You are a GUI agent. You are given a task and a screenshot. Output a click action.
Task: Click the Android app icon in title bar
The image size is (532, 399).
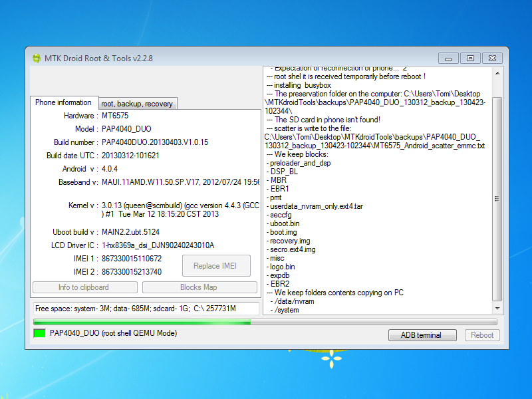pyautogui.click(x=36, y=58)
